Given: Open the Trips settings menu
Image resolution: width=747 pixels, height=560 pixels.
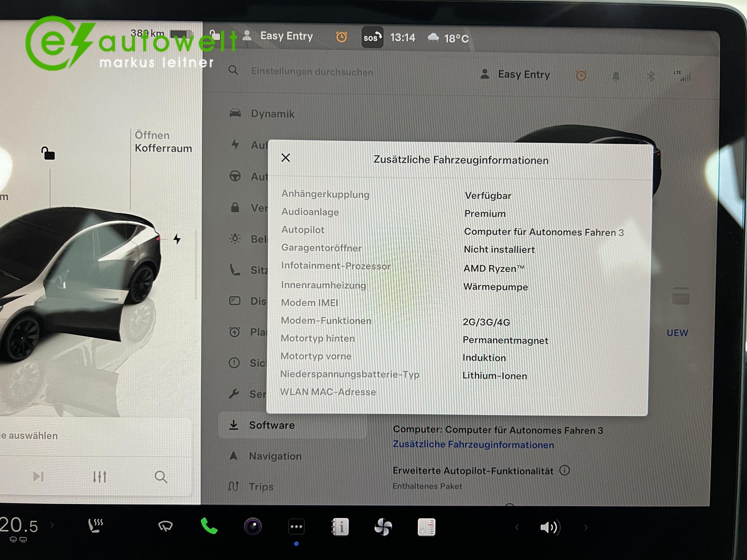Looking at the screenshot, I should coord(251,486).
